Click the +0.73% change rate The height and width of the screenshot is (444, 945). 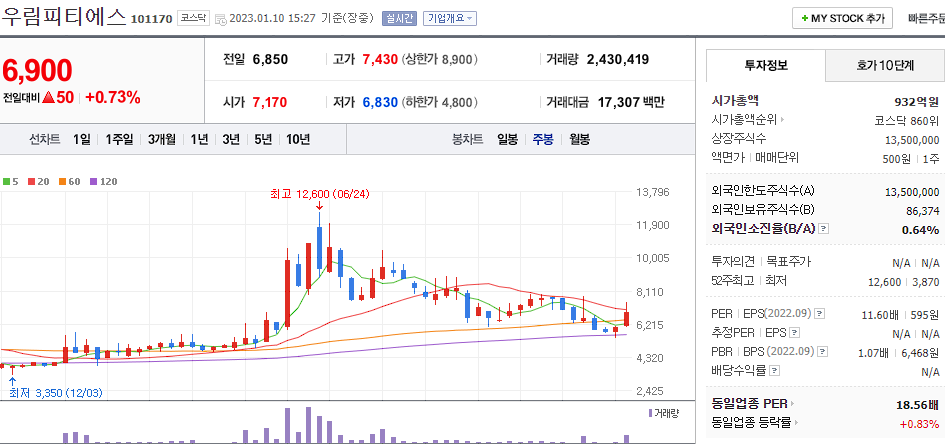pyautogui.click(x=113, y=98)
